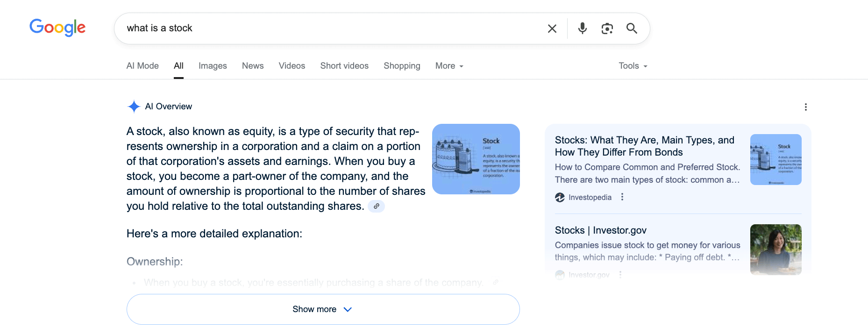Go to the Short videos tab
This screenshot has height=335, width=868.
click(344, 66)
